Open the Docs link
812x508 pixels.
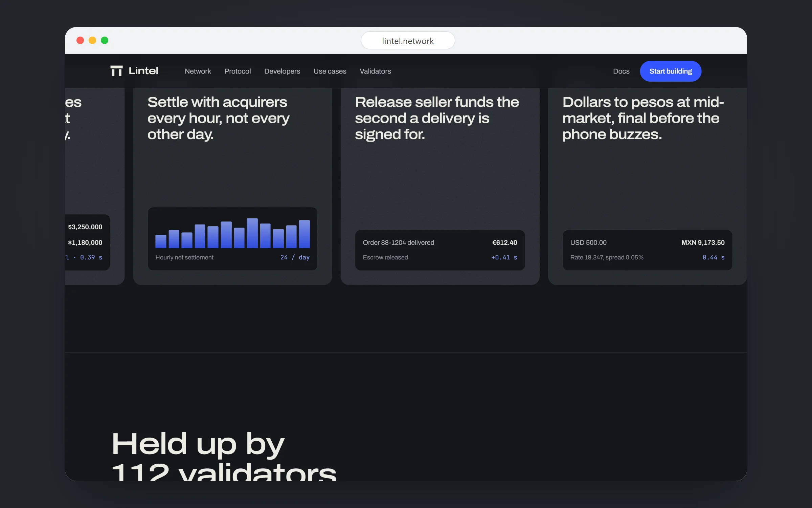621,71
